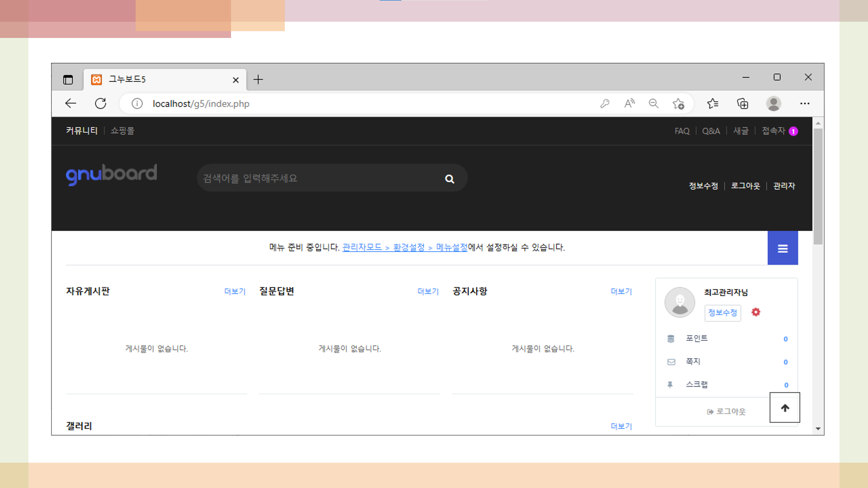The image size is (868, 488).
Task: Click the read aloud icon
Action: [629, 103]
